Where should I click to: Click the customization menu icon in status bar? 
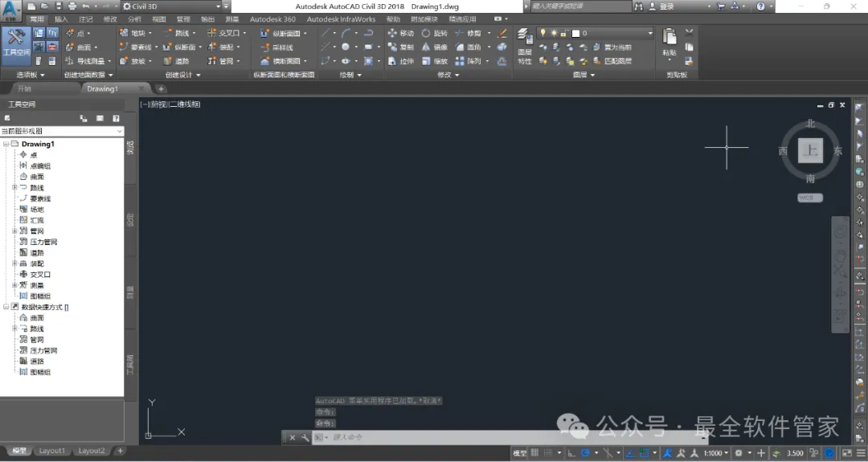coord(861,453)
